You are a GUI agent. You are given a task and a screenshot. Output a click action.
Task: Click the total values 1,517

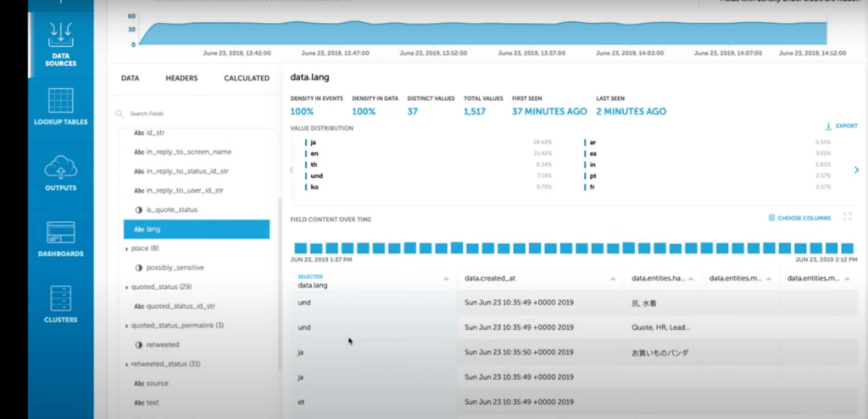click(475, 111)
